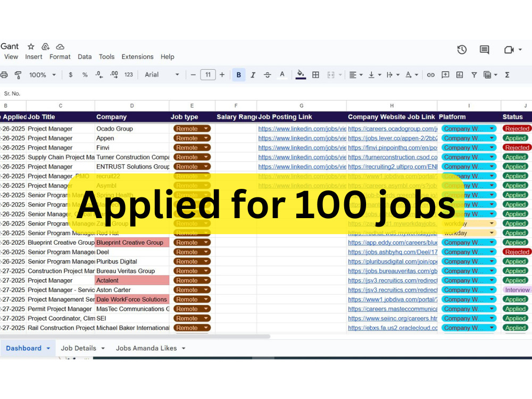Click the horizontal scrollbar
The height and width of the screenshot is (399, 532).
pos(135,337)
